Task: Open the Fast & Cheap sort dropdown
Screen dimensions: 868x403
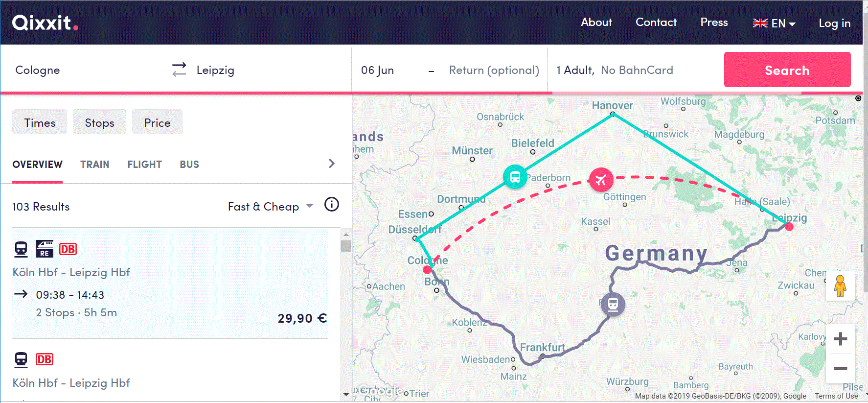Action: coord(270,207)
